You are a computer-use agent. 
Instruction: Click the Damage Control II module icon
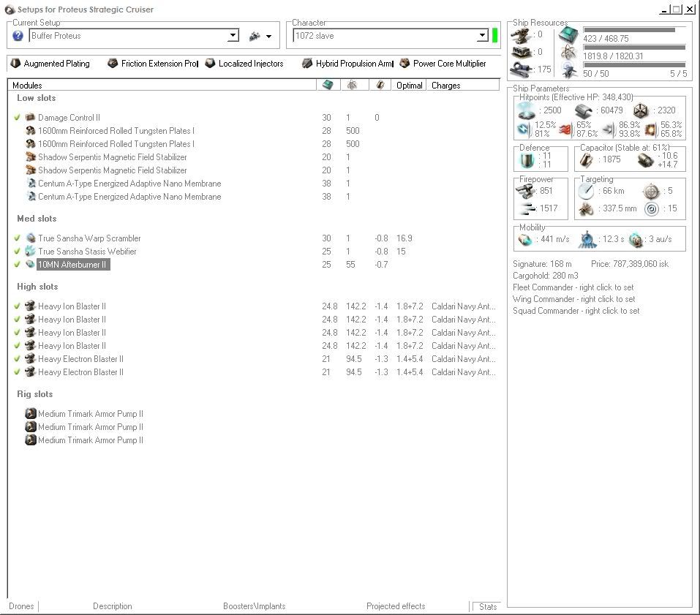pos(30,118)
